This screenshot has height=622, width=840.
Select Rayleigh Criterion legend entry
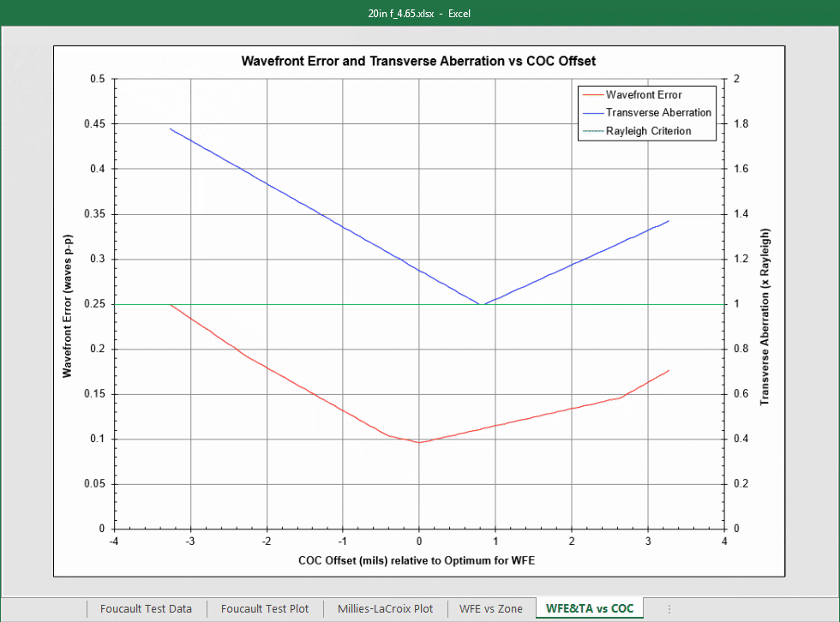pos(648,131)
